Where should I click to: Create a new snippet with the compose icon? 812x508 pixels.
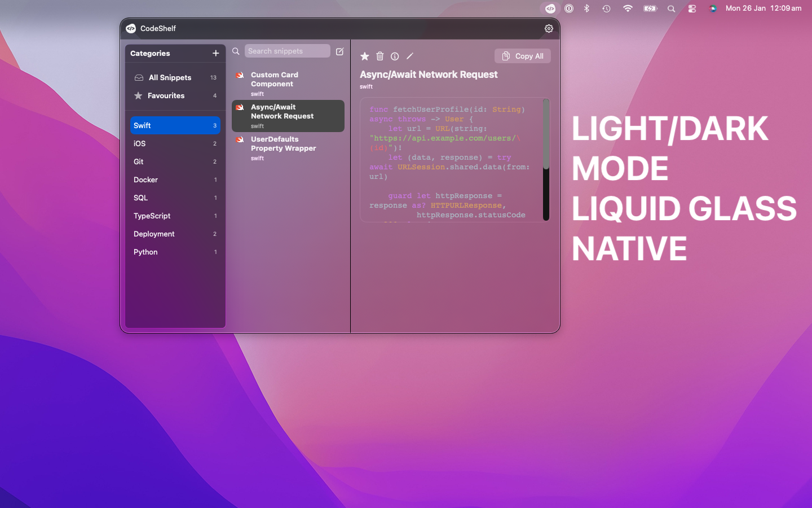[x=339, y=51]
